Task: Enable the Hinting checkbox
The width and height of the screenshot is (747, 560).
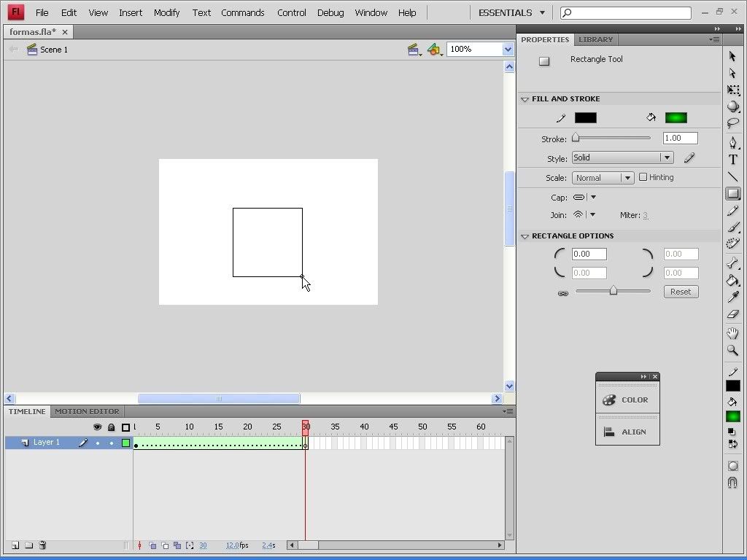Action: point(643,177)
